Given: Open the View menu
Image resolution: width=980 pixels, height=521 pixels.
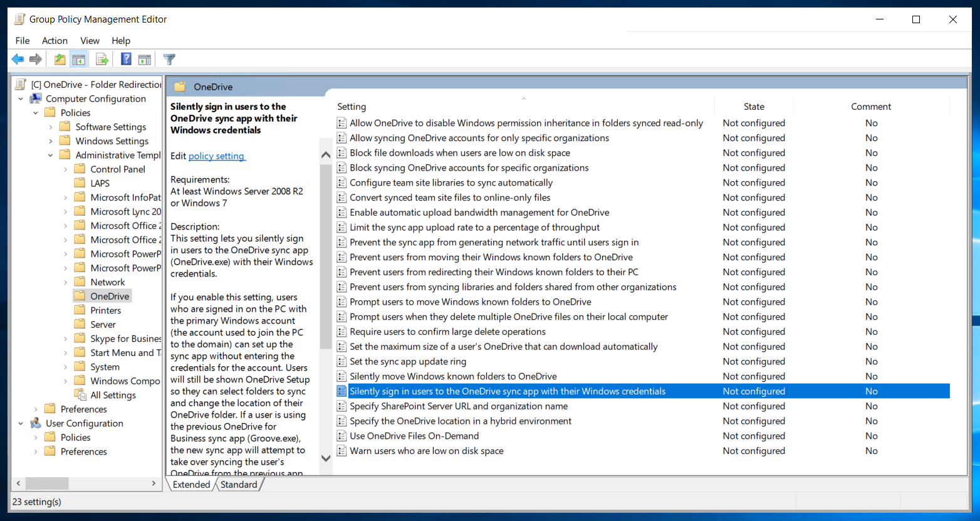Looking at the screenshot, I should (x=90, y=41).
